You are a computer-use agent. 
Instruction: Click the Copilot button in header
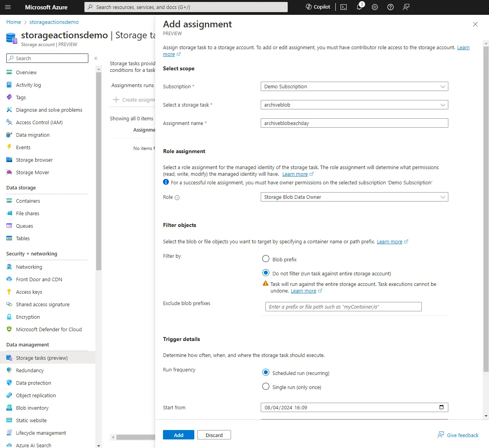318,7
